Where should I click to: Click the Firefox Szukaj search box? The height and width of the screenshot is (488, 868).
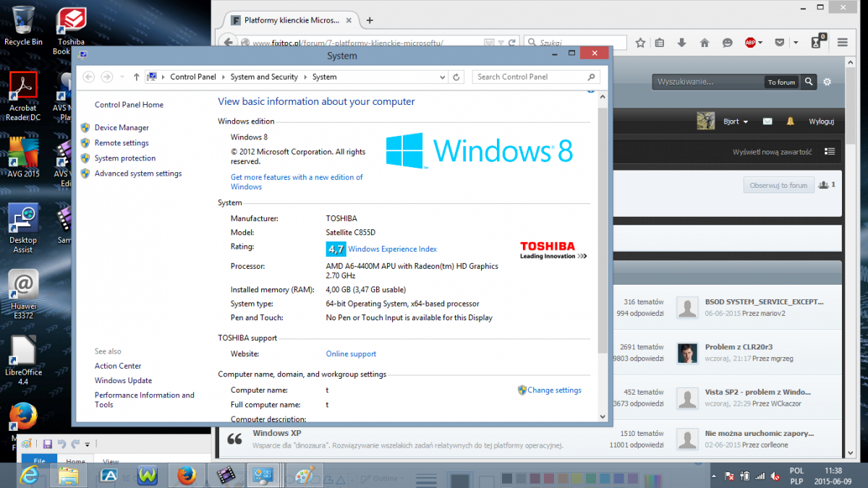tap(575, 43)
